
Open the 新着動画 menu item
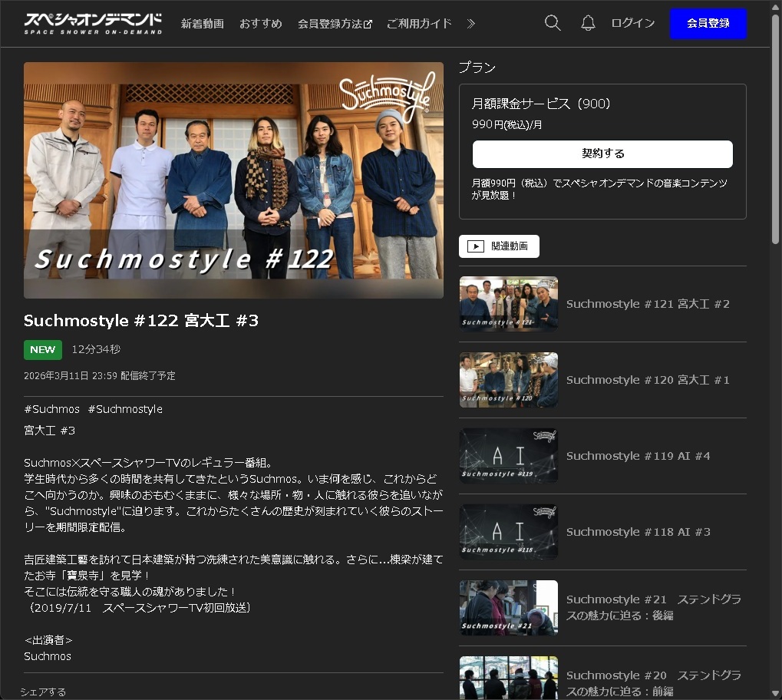tap(203, 24)
